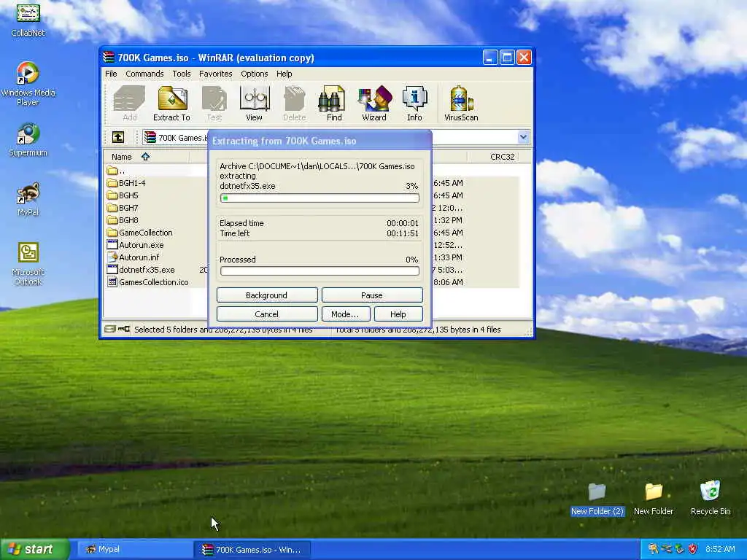The width and height of the screenshot is (747, 560).
Task: Click the Mode... button
Action: coord(345,314)
